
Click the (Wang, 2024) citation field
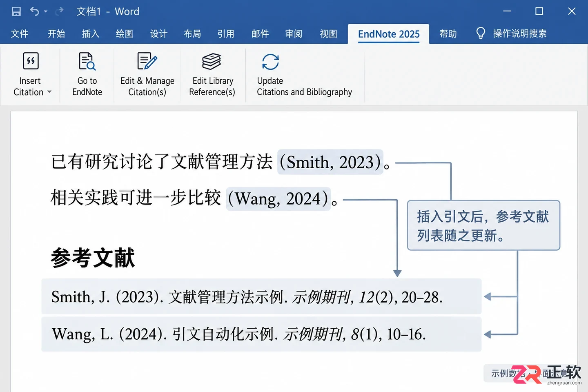click(278, 199)
